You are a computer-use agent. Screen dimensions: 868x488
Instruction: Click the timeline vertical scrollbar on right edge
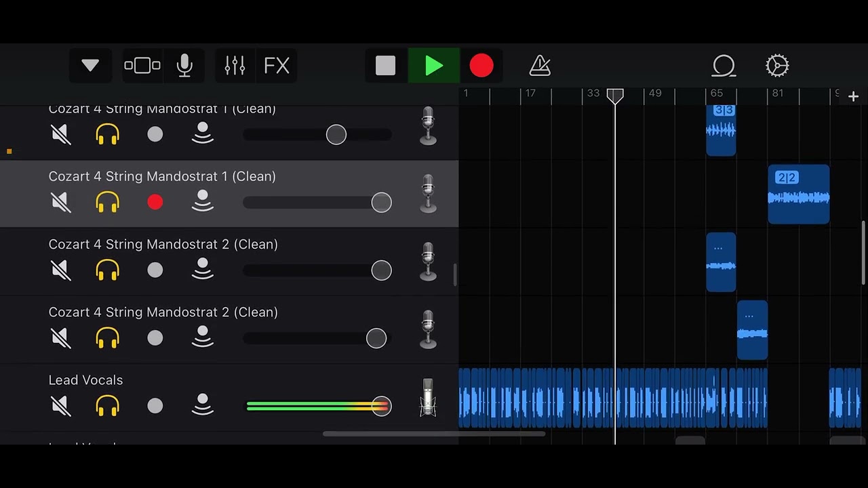point(863,253)
